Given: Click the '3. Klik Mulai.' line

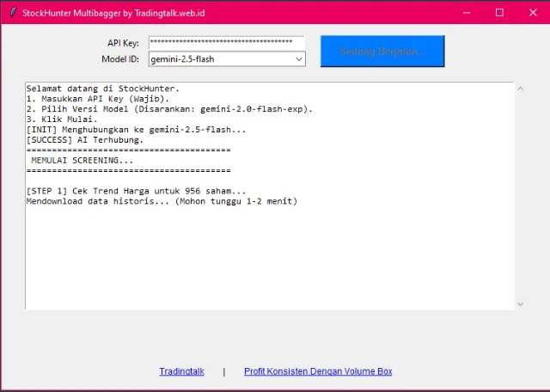Looking at the screenshot, I should 62,119.
